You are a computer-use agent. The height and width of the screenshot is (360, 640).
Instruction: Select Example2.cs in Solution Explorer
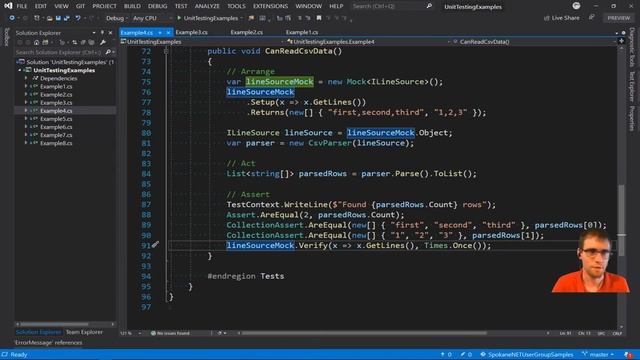pyautogui.click(x=56, y=95)
